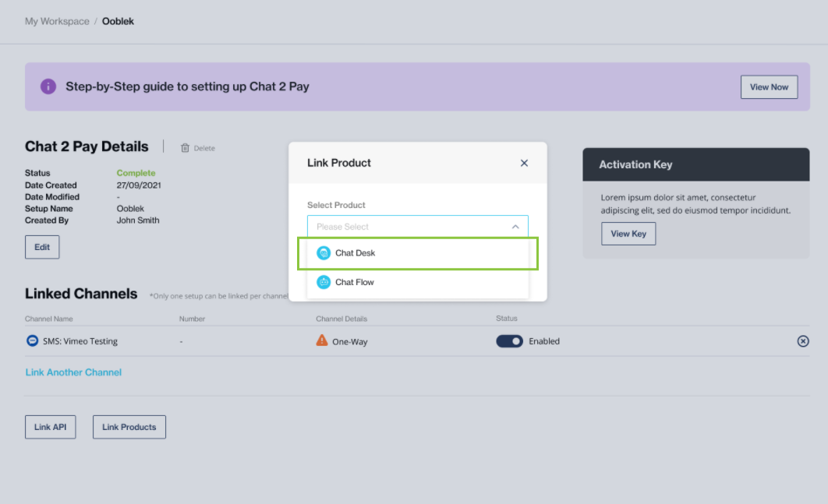
Task: Toggle the Enabled switch for SMS channel
Action: (x=509, y=341)
